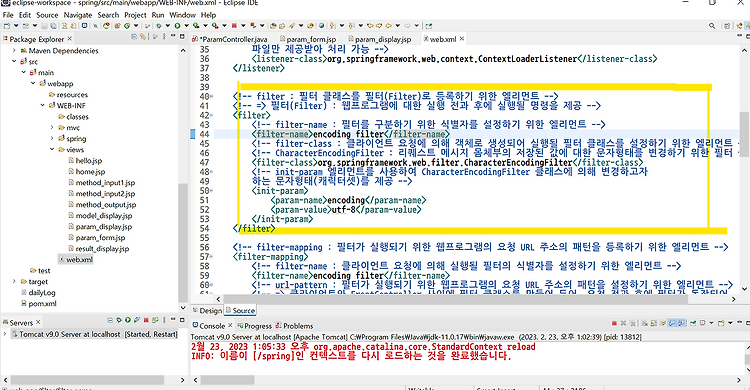The width and height of the screenshot is (750, 390).
Task: Click the green Run button in toolbar
Action: click(x=177, y=25)
